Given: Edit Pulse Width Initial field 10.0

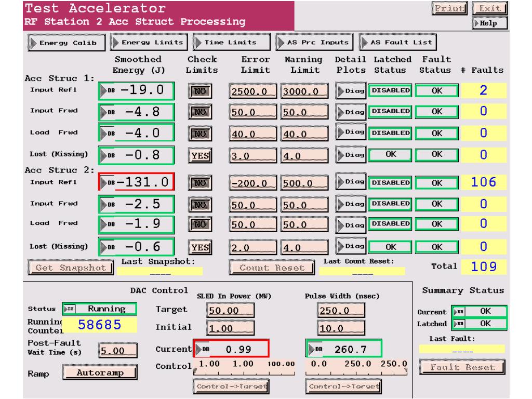Looking at the screenshot, I should (341, 328).
